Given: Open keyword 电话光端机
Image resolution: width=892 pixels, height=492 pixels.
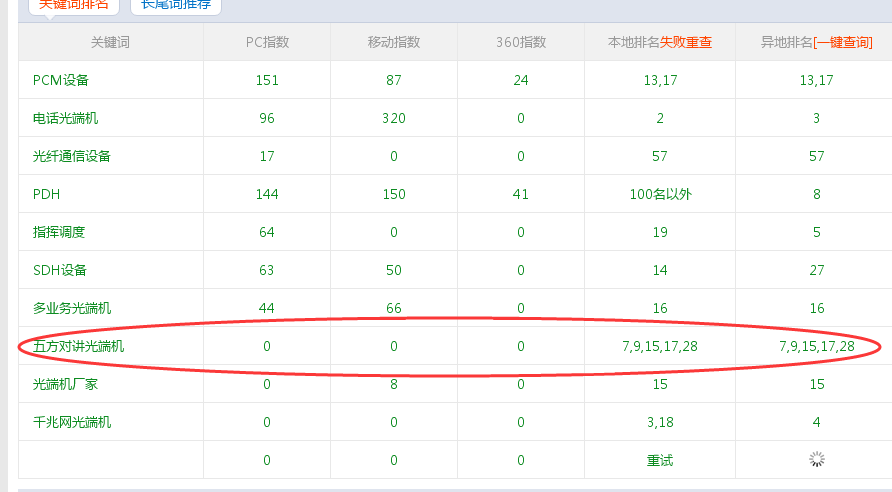Looking at the screenshot, I should tap(66, 118).
